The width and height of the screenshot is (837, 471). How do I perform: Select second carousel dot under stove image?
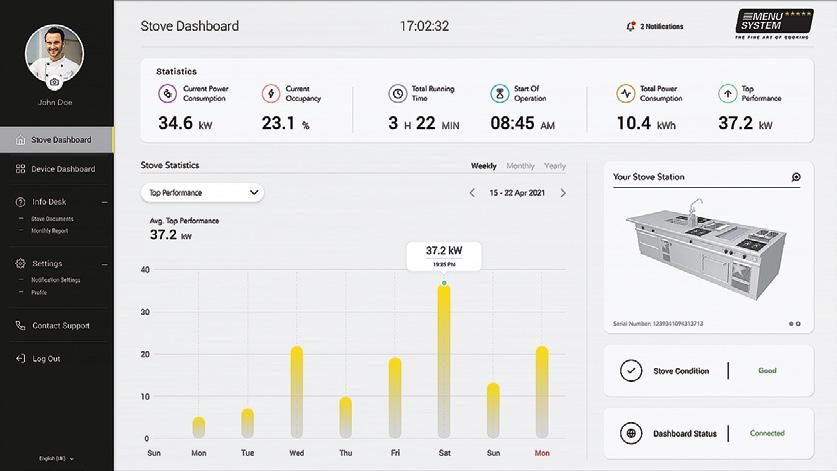tap(798, 324)
